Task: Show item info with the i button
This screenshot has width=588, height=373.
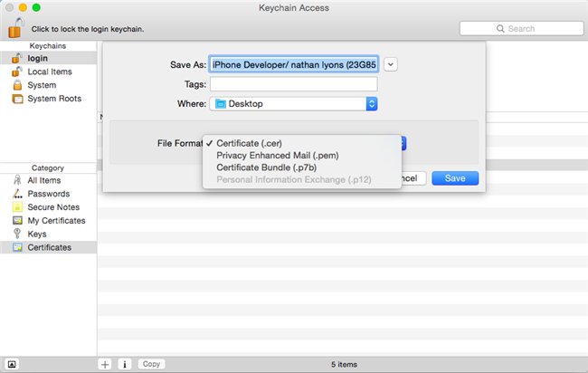Action: click(125, 364)
